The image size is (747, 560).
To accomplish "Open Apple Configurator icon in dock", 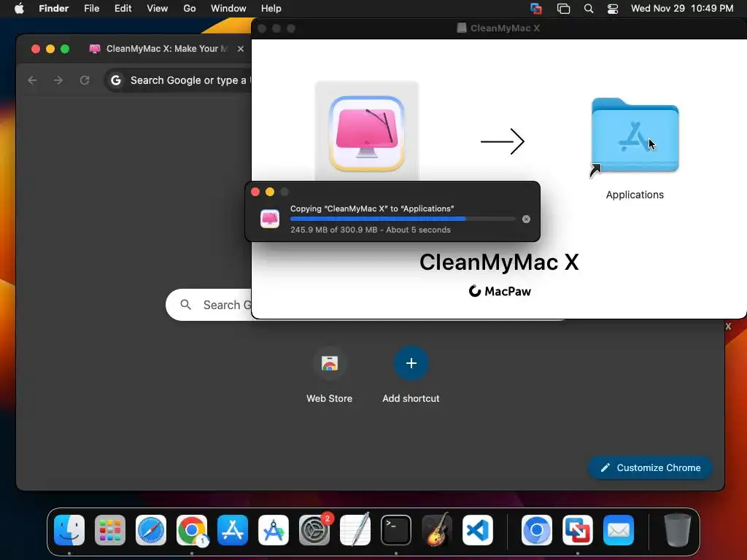I will pyautogui.click(x=274, y=530).
